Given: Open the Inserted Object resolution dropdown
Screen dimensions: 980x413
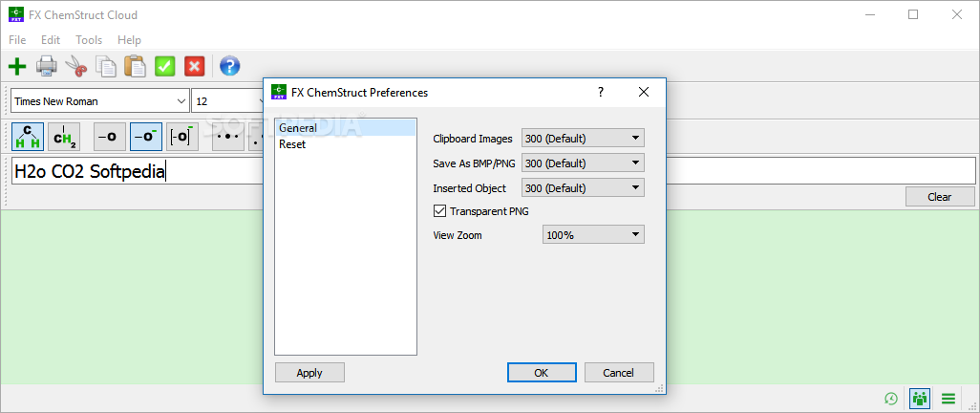Looking at the screenshot, I should 583,187.
